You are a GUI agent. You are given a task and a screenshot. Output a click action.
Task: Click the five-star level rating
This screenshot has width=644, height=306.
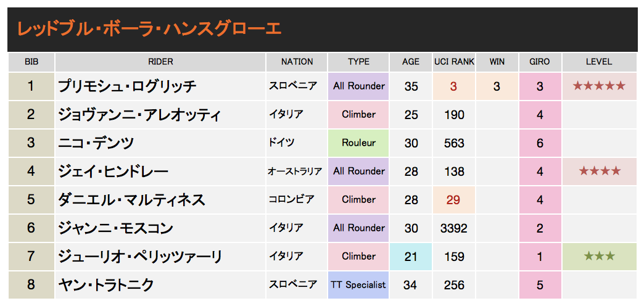[x=599, y=86]
